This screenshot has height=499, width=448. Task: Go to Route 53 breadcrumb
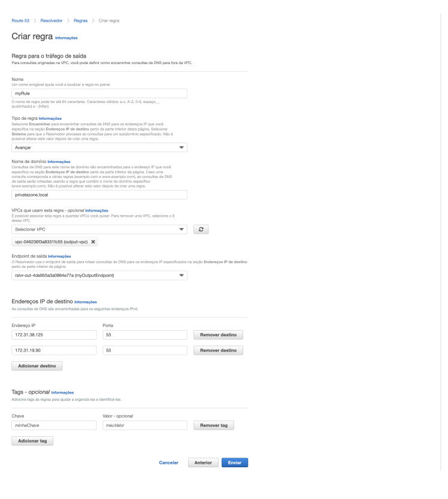[x=20, y=21]
